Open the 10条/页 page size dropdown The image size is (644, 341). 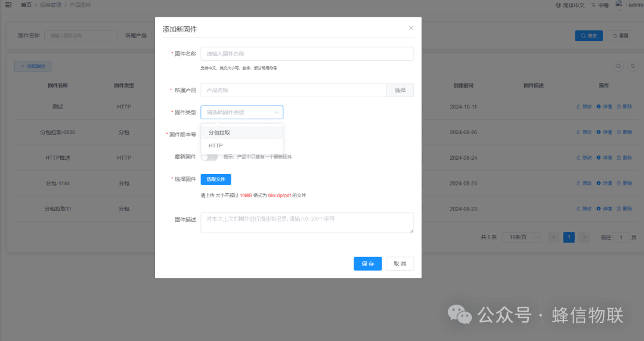pos(521,237)
